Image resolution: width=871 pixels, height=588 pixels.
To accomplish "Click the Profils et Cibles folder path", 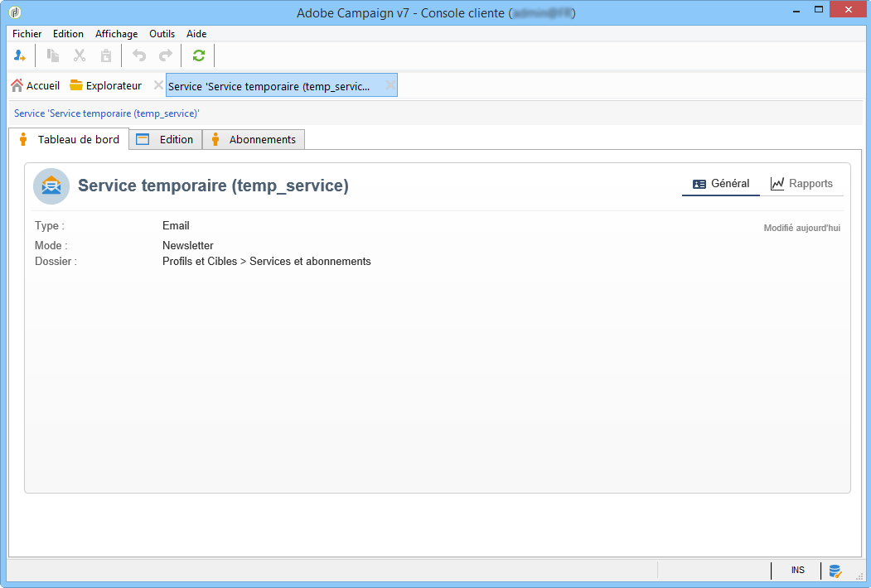I will (x=267, y=262).
